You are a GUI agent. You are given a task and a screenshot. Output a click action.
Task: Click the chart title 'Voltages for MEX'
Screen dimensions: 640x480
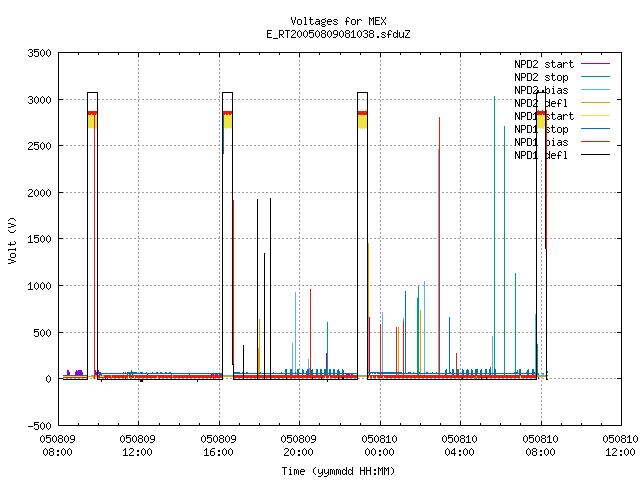tap(338, 21)
